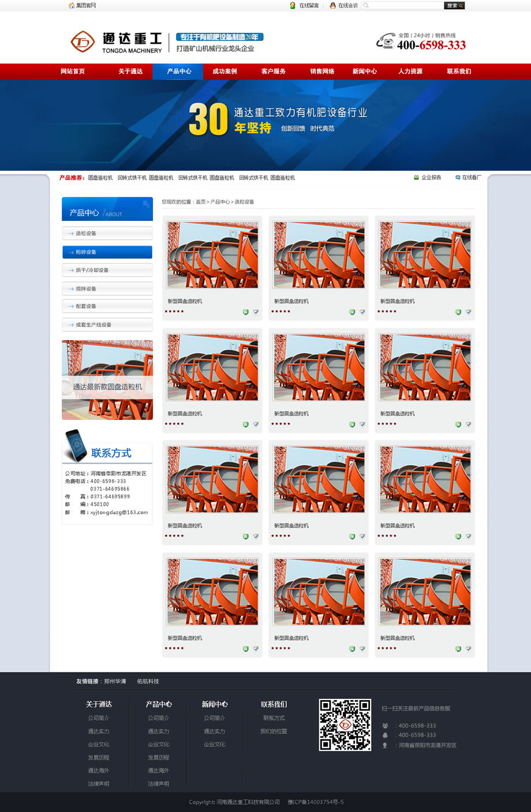
Task: Click green shield icon on first product card
Action: tap(245, 312)
